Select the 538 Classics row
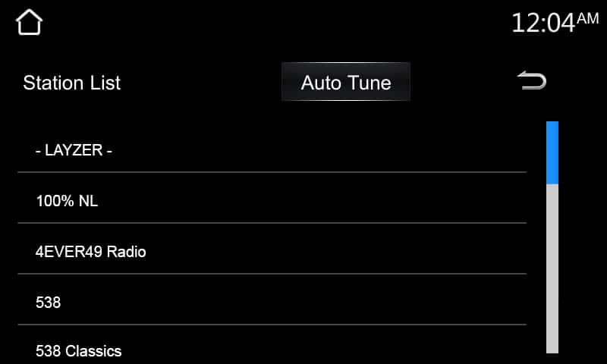 click(272, 344)
